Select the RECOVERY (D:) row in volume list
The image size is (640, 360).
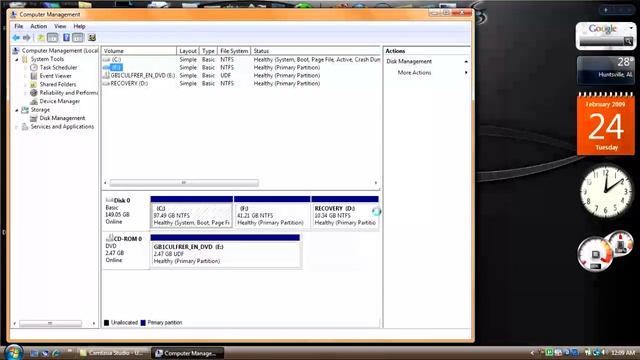click(x=241, y=83)
